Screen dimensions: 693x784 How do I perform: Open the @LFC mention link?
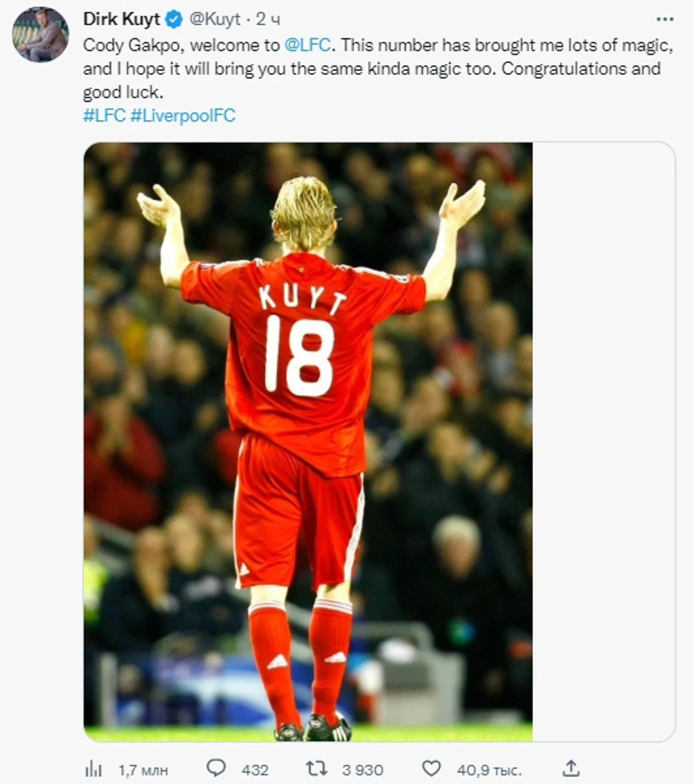pyautogui.click(x=307, y=45)
